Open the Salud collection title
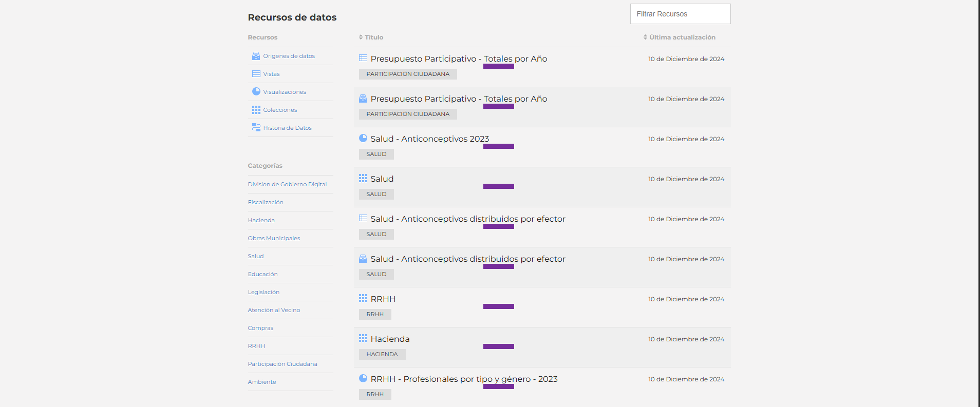980x407 pixels. tap(382, 179)
